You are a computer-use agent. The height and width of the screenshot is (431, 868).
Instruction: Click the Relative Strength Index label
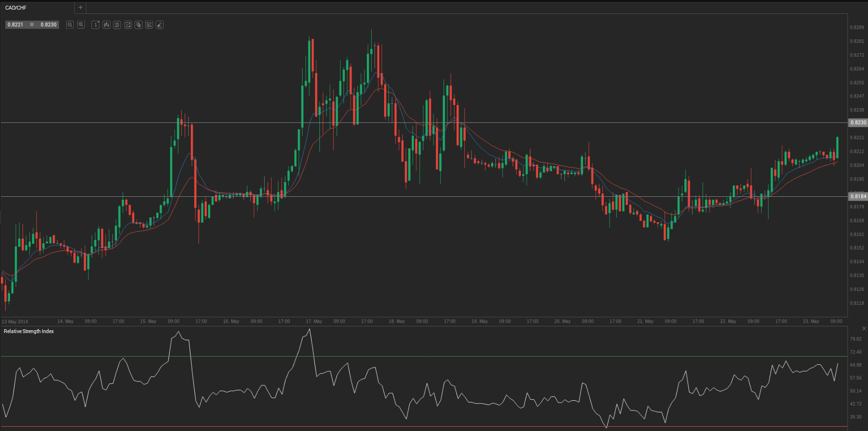click(29, 331)
